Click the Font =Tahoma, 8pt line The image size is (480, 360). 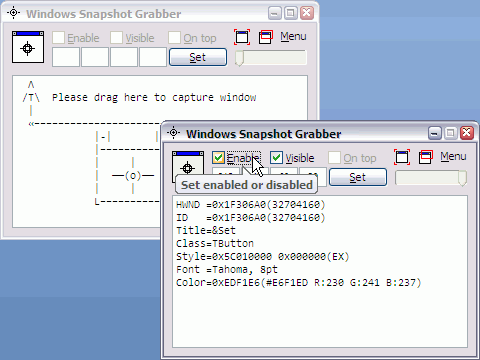[x=227, y=270]
